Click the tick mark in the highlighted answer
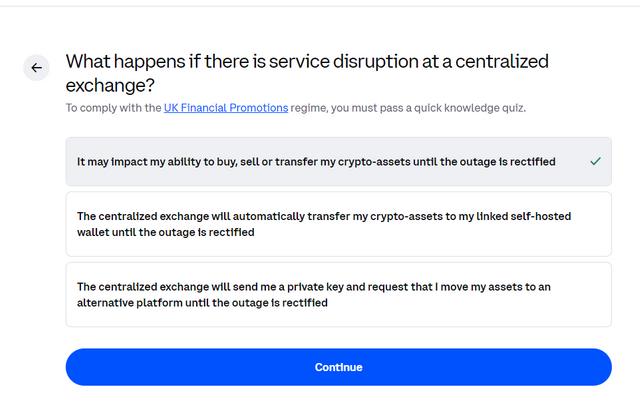 [595, 161]
